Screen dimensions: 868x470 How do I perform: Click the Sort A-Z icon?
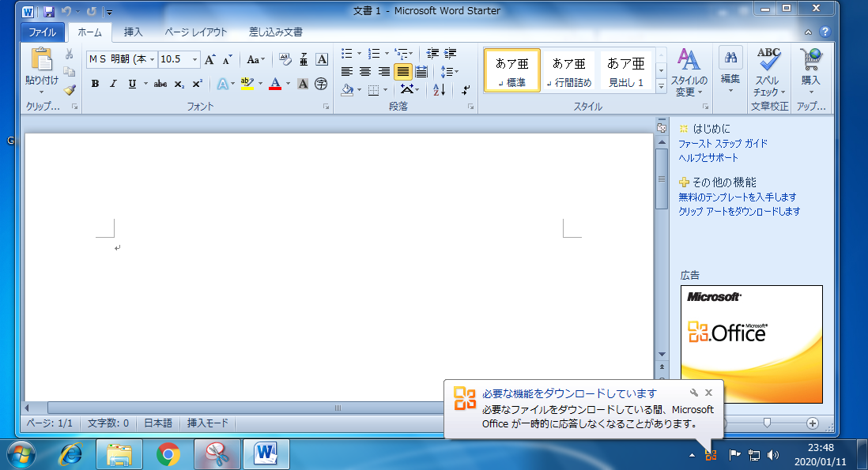tap(439, 89)
